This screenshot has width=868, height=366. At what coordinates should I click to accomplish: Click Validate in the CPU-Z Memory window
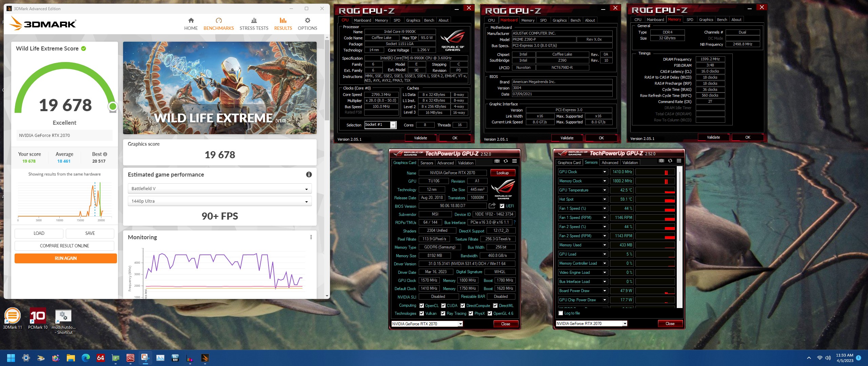click(x=713, y=137)
